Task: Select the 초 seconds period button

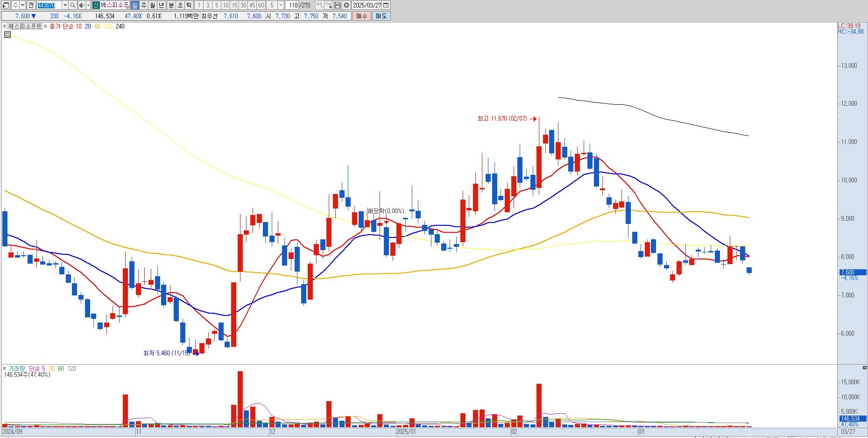Action: (x=180, y=5)
